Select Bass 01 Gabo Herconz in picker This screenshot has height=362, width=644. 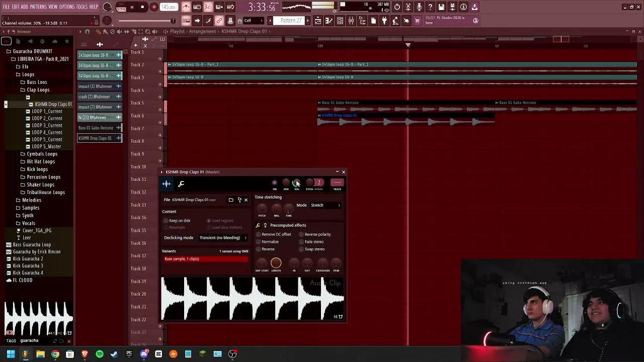click(100, 128)
